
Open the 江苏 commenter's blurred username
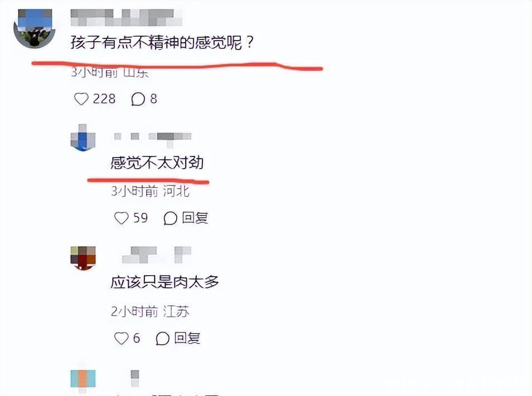[156, 255]
